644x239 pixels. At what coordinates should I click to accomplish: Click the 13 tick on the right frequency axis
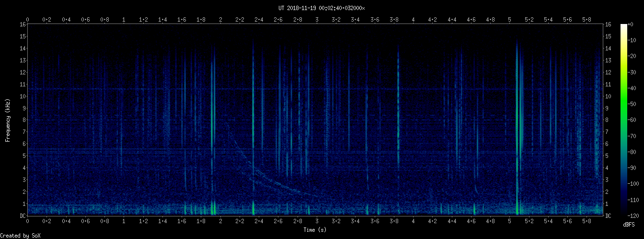click(609, 60)
